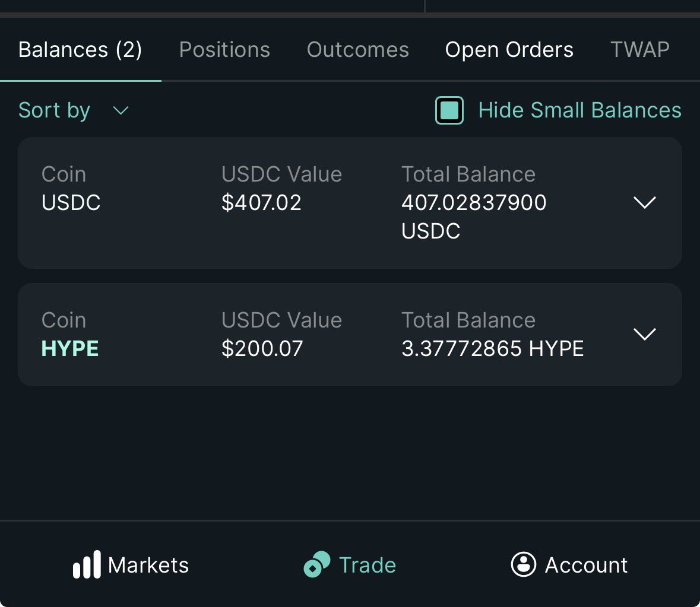Click the Hide Small Balances label
Image resolution: width=700 pixels, height=607 pixels.
(579, 110)
